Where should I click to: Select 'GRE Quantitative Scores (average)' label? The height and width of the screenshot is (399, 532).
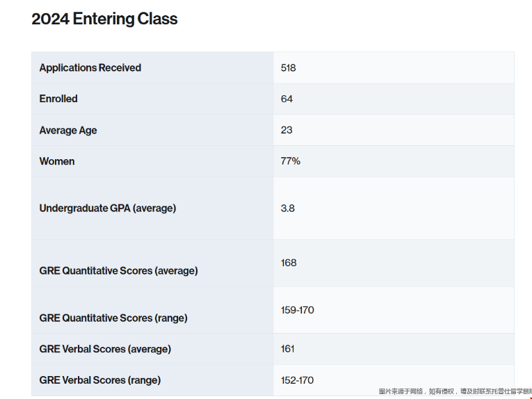pyautogui.click(x=118, y=270)
